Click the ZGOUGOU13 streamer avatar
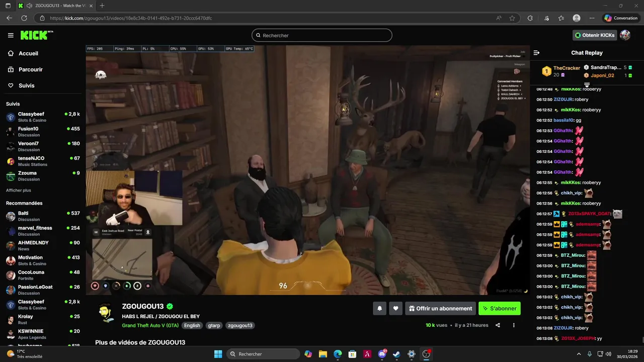 [106, 314]
